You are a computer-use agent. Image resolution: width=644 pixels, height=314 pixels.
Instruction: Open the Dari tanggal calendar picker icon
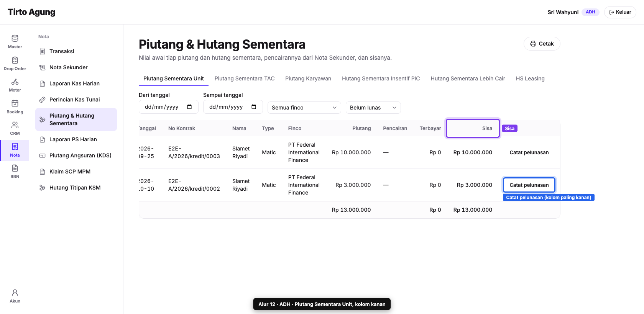[x=189, y=107]
